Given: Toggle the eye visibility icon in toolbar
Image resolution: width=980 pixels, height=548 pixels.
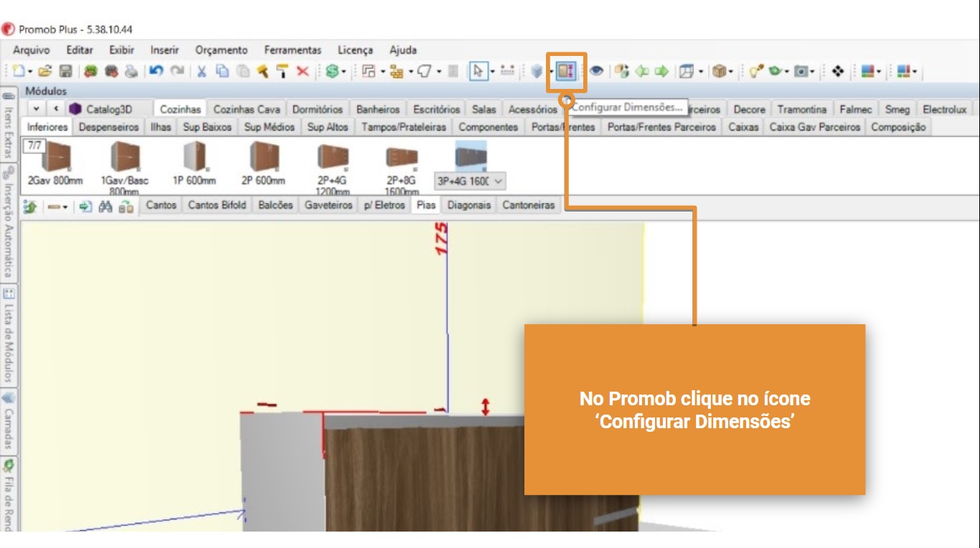Looking at the screenshot, I should [x=596, y=71].
